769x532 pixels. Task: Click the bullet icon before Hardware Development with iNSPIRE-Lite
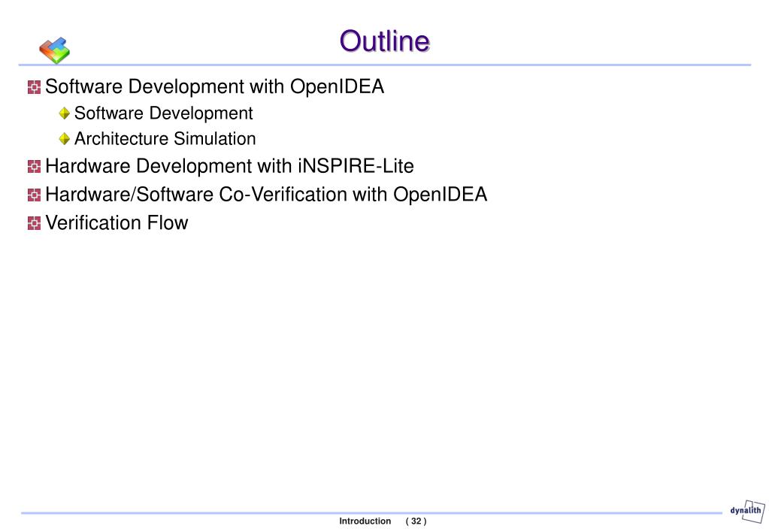[x=34, y=167]
